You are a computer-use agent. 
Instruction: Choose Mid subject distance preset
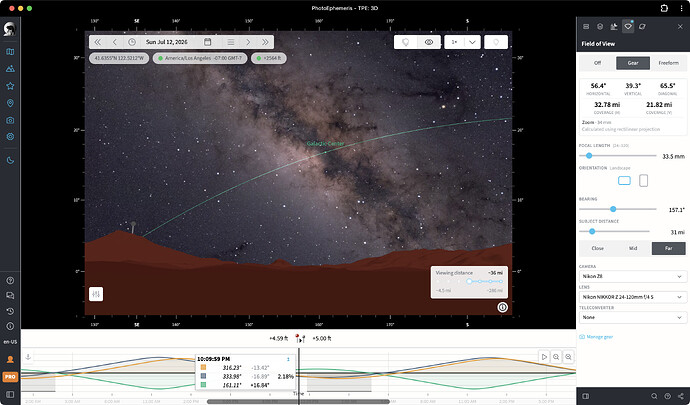click(633, 248)
